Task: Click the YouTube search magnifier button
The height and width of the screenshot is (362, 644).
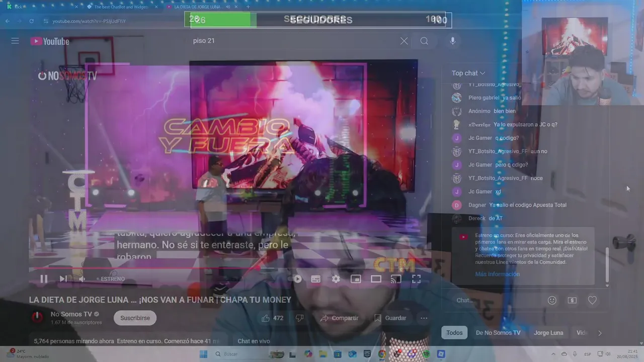Action: pyautogui.click(x=424, y=41)
